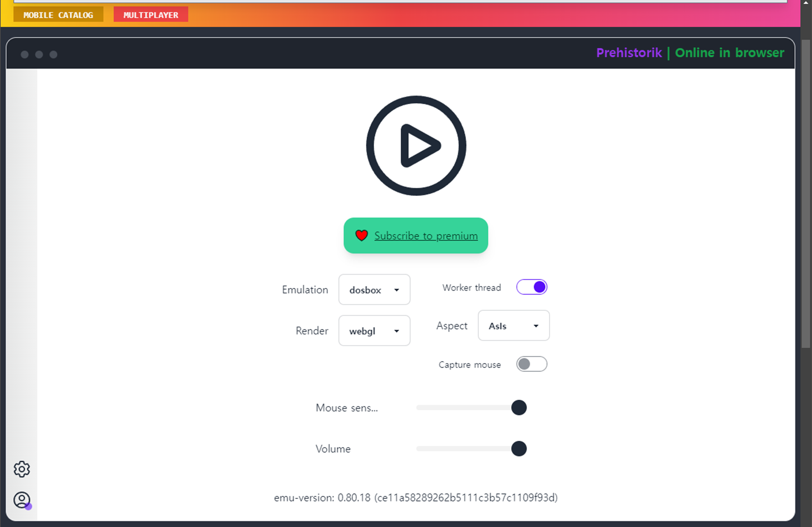
Task: Open the user account profile icon
Action: pyautogui.click(x=22, y=500)
